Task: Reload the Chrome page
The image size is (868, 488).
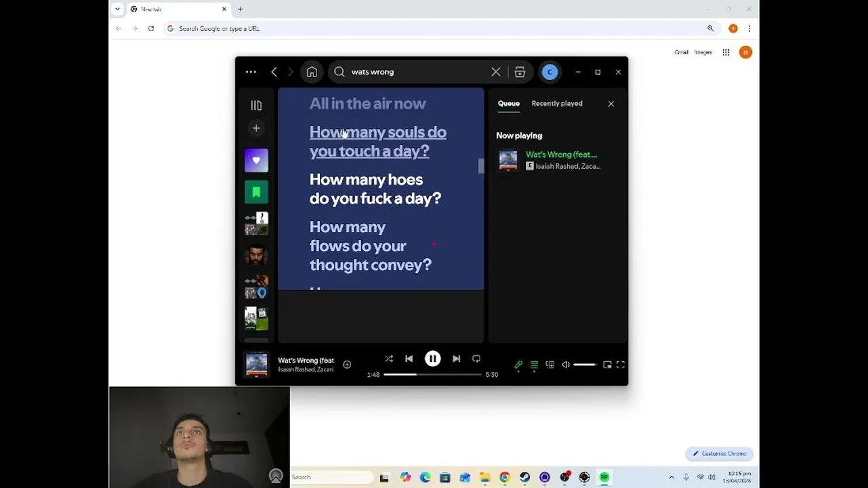Action: point(150,28)
